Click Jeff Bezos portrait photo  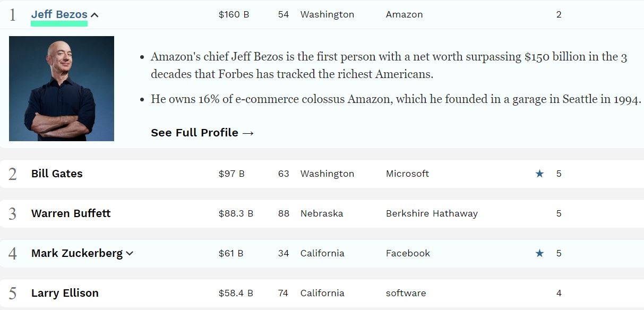pyautogui.click(x=62, y=89)
